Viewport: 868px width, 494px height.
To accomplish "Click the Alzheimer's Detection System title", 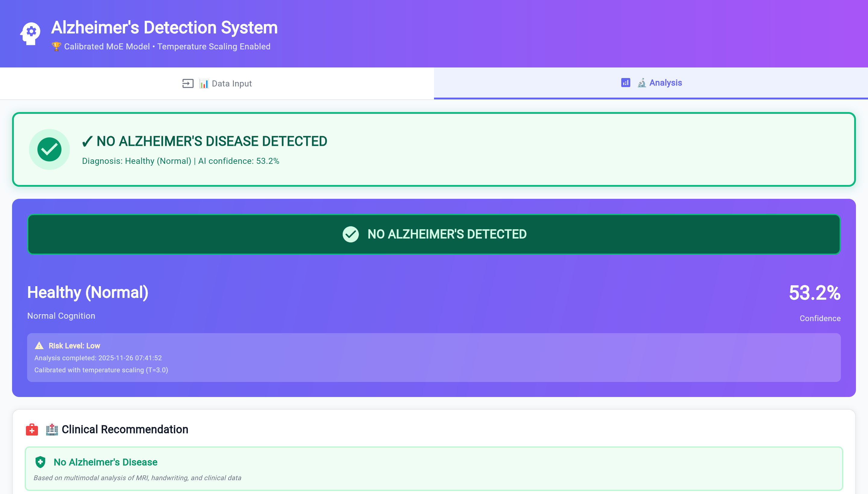I will [164, 27].
